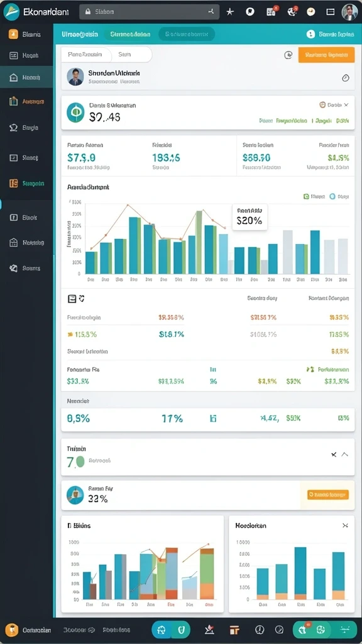Click the orange table icon in the bottom bar
362x644 pixels.
234,629
